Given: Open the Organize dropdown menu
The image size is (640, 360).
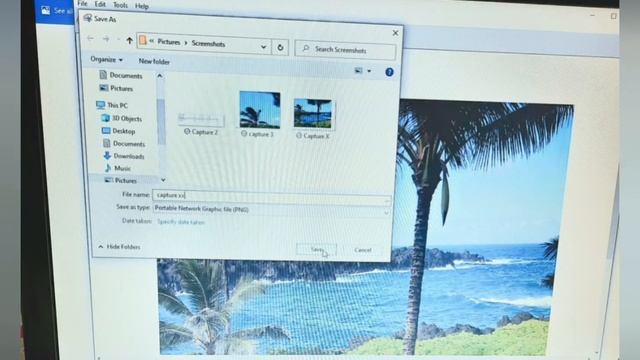Looking at the screenshot, I should 107,60.
